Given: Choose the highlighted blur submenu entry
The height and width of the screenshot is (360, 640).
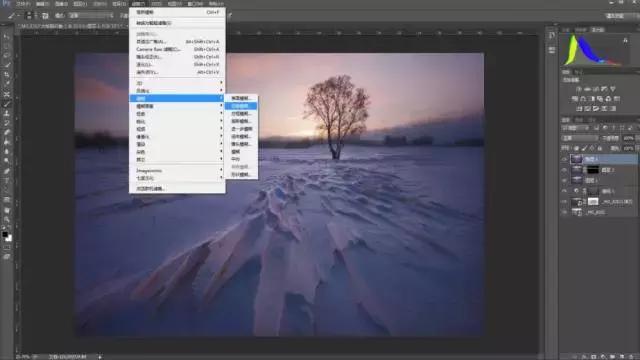Looking at the screenshot, I should pos(241,106).
